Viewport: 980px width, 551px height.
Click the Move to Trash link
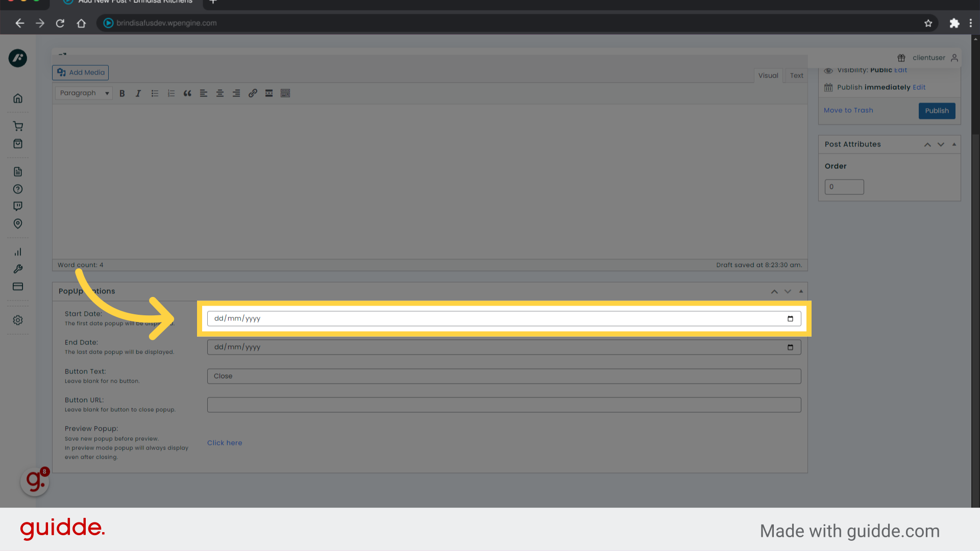point(848,110)
